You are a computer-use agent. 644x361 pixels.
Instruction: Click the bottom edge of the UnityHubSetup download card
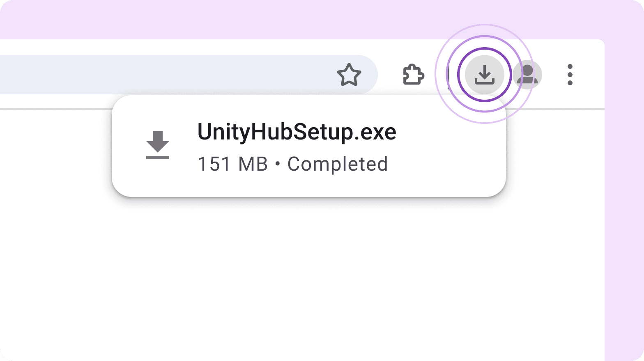tap(308, 196)
